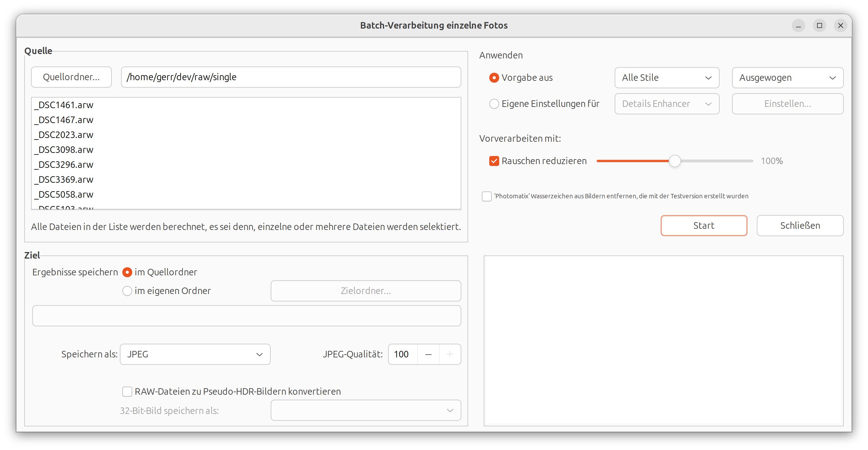Check RAW-Dateien zu Pseudo-HDR-Bildern konvertieren

tap(127, 391)
